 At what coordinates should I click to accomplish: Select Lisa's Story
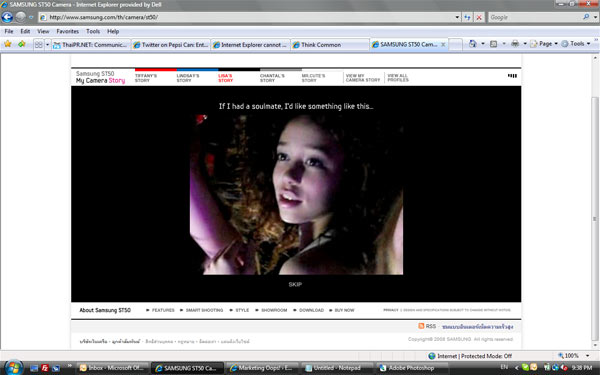(225, 78)
